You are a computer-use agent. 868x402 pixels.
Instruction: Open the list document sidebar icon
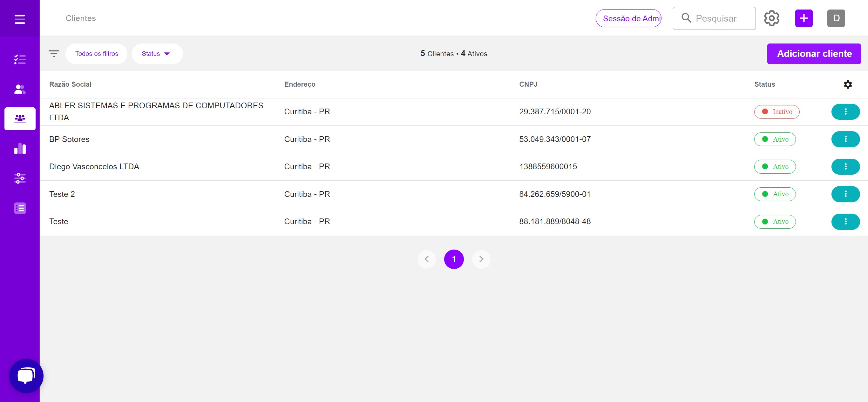[20, 208]
